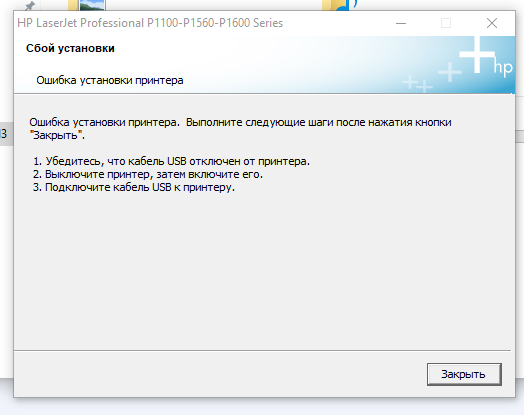
Task: Click step 3 Подключите кабель USB text
Action: point(134,187)
